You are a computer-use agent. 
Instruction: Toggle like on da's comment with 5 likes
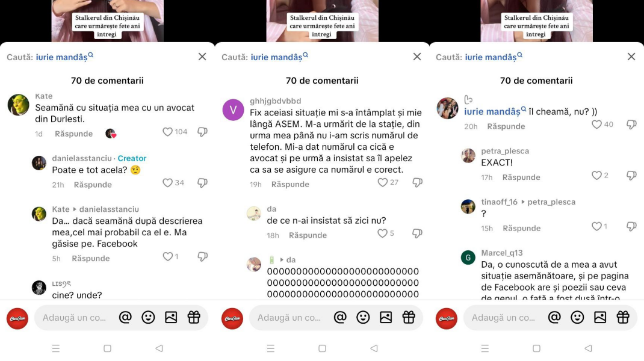click(382, 233)
